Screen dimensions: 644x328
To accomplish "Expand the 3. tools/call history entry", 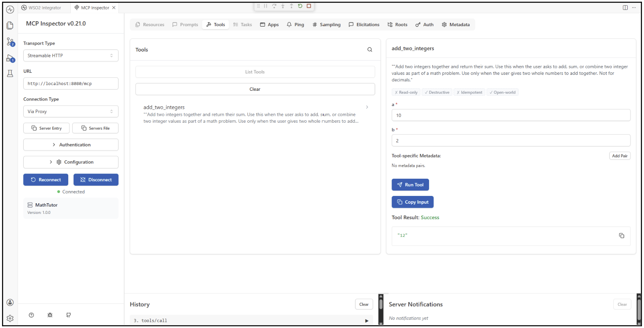I will [367, 321].
